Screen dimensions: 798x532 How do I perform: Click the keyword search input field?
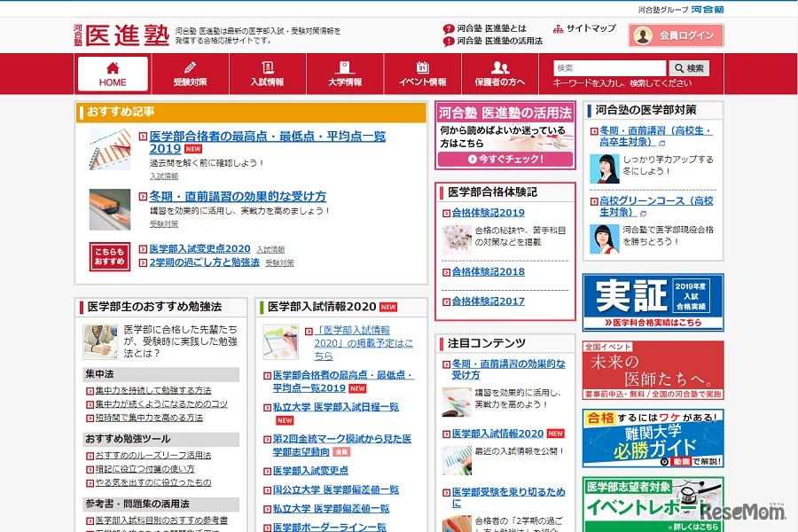(610, 68)
